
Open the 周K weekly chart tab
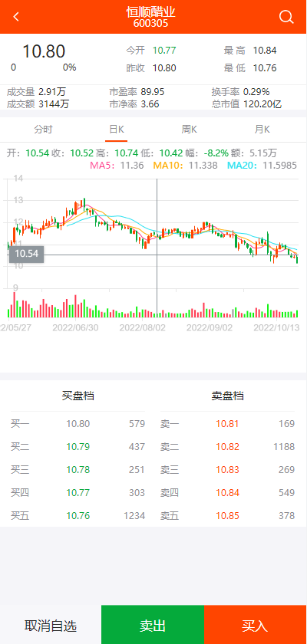coord(189,130)
